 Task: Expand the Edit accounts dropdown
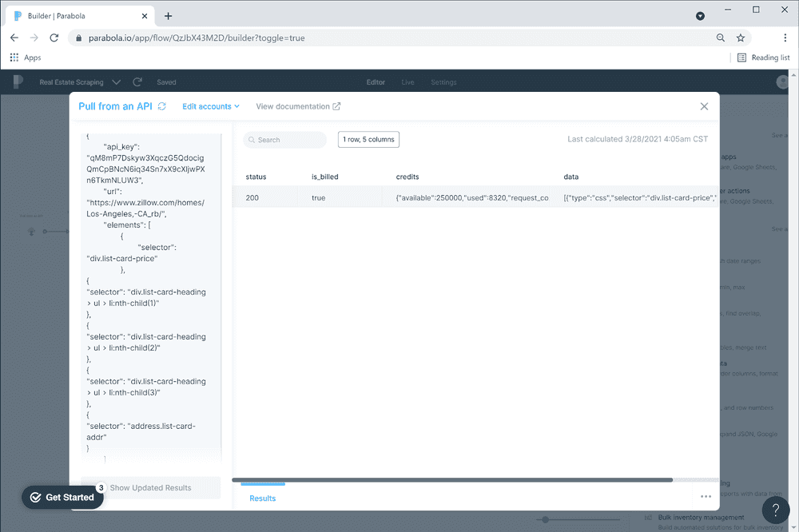(211, 106)
